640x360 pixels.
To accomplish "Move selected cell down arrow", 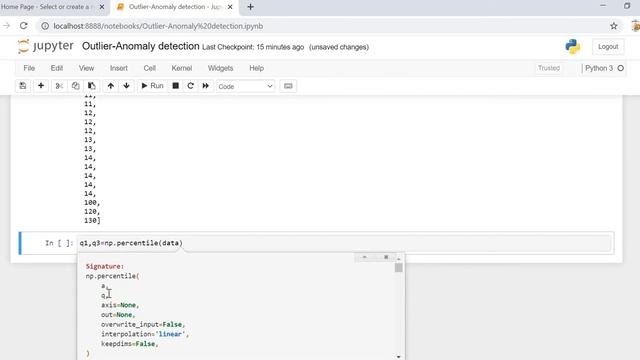I will pos(127,86).
